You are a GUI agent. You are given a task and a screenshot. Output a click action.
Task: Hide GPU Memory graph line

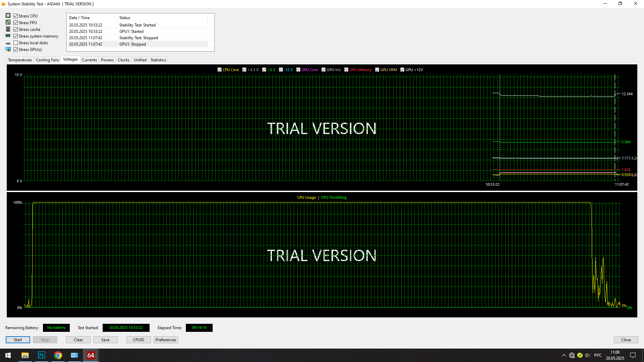tap(346, 70)
